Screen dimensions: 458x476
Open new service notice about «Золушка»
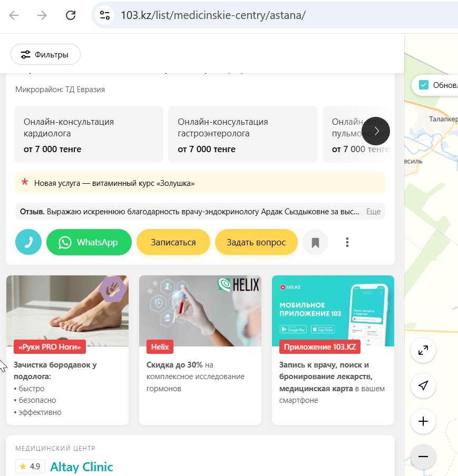pyautogui.click(x=200, y=183)
